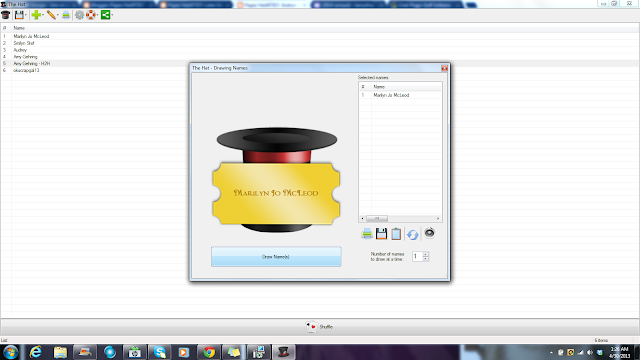Click the Draw Name(s) button
The height and width of the screenshot is (360, 640).
click(276, 257)
